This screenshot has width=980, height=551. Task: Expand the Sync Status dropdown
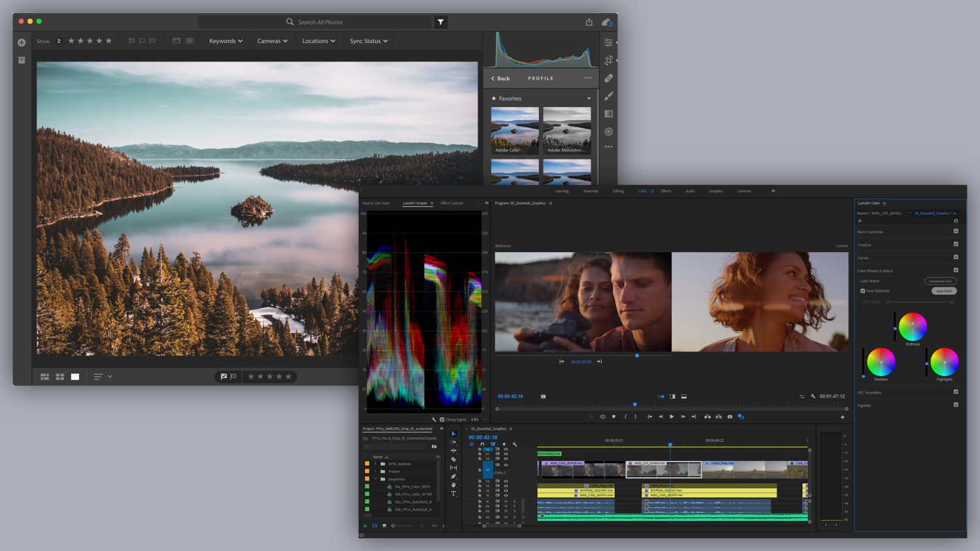pyautogui.click(x=368, y=41)
